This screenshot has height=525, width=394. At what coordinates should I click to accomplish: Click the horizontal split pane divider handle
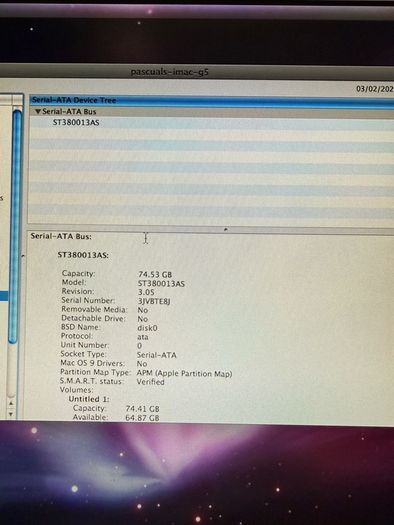(x=226, y=229)
